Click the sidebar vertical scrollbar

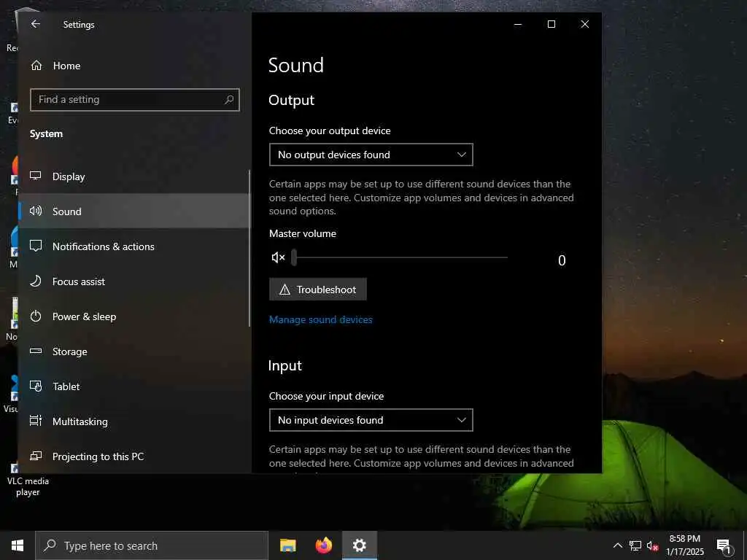click(x=249, y=248)
